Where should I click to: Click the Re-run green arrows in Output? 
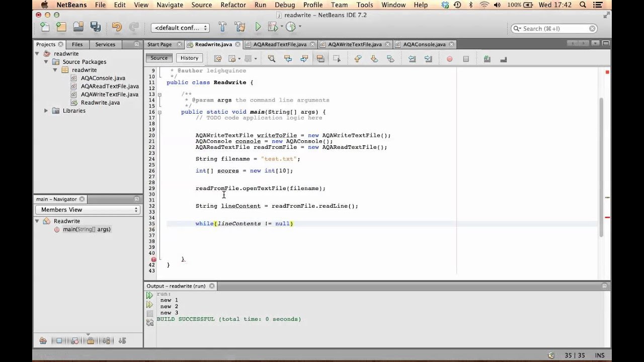[x=149, y=296]
